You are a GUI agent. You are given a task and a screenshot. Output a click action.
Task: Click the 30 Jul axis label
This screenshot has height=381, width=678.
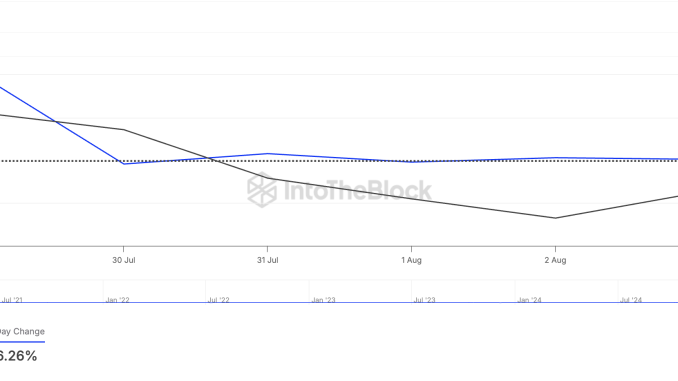pos(124,260)
